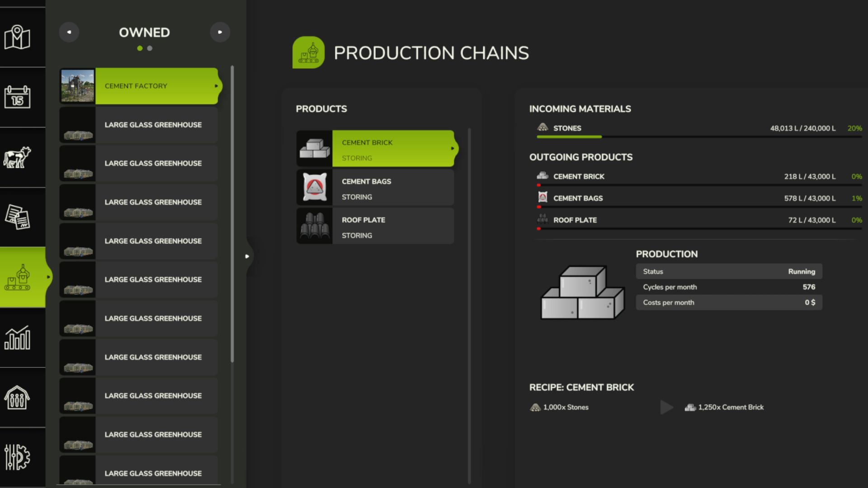Open the statistics bar chart icon

coord(17,338)
